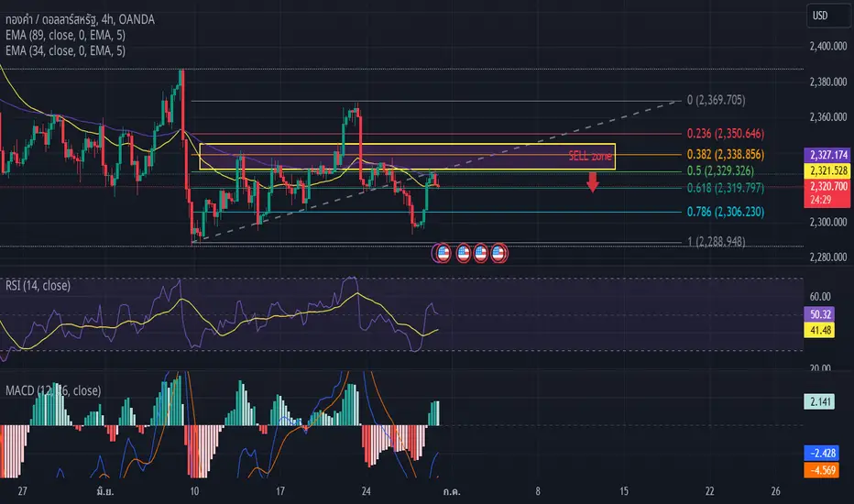This screenshot has height=504, width=854.
Task: Click the RSI axis 60.00 label
Action: pyautogui.click(x=820, y=297)
